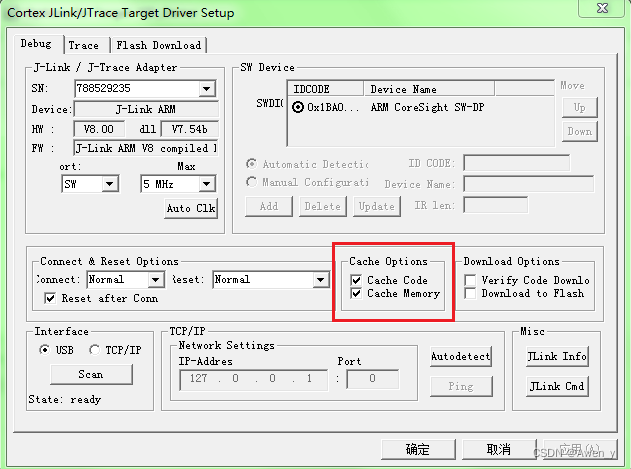
Task: Open JLink Info
Action: [557, 356]
